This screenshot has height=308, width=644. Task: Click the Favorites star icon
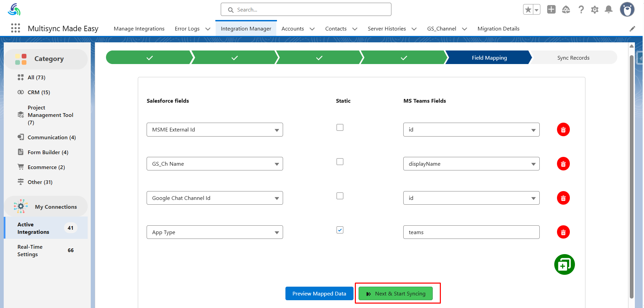tap(528, 9)
